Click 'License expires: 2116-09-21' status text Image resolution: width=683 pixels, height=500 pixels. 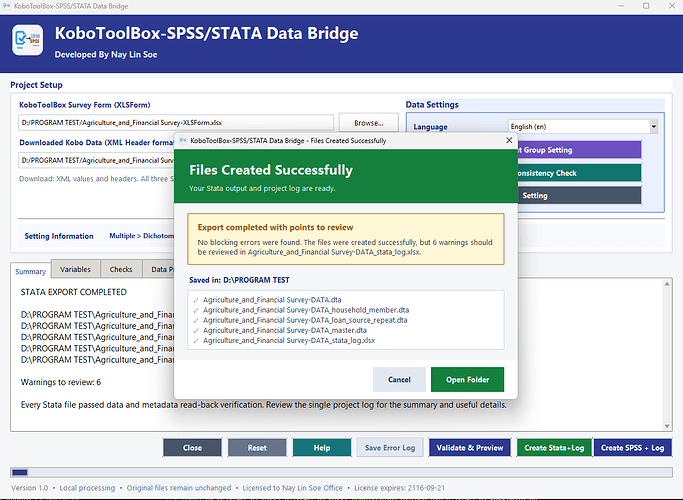[x=399, y=488]
